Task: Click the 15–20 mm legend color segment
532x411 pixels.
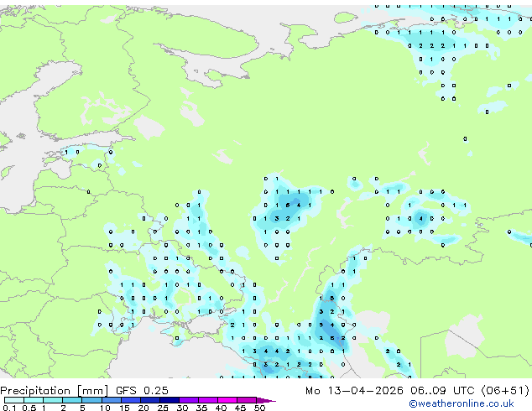Action: pos(130,400)
